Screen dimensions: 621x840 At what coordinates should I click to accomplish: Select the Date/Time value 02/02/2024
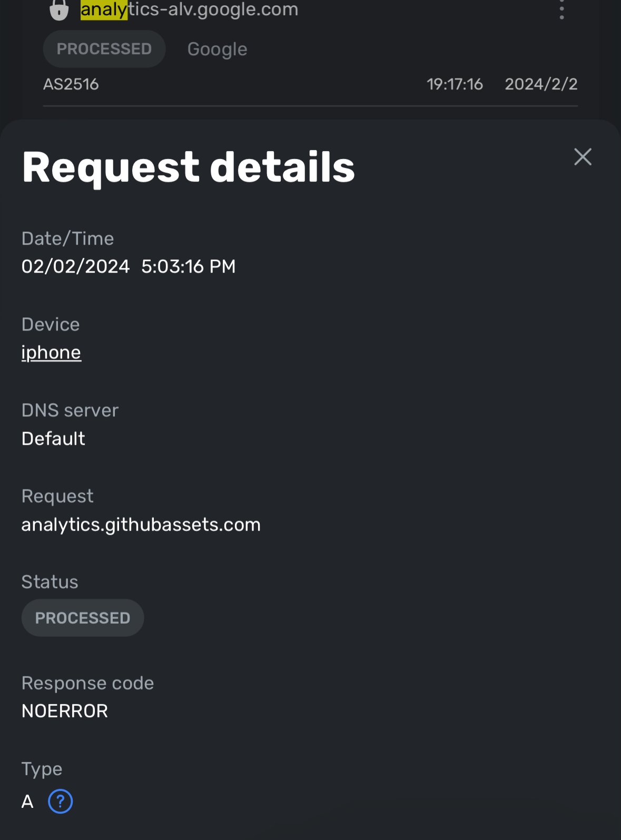point(76,266)
